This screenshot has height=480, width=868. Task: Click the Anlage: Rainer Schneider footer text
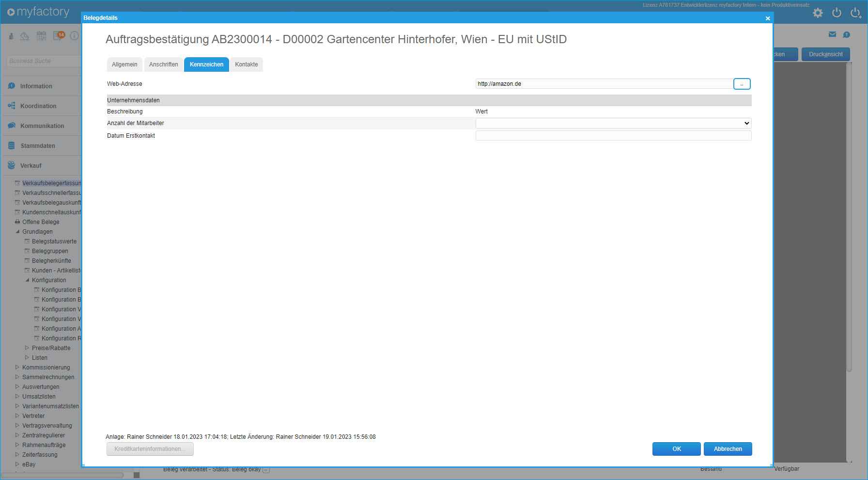241,437
